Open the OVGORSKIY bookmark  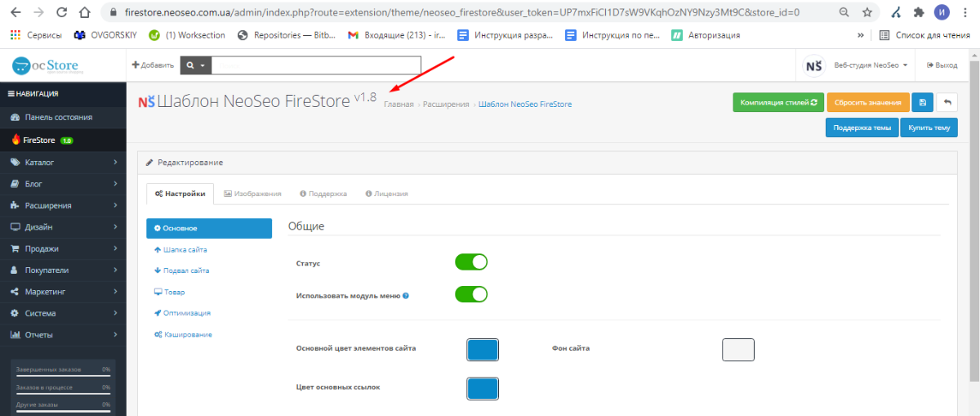point(105,35)
